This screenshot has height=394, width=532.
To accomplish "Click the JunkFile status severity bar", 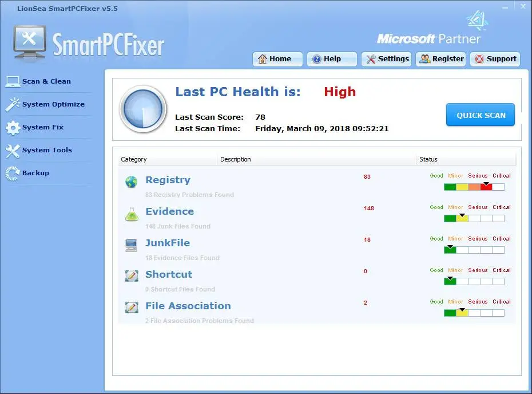I will (474, 250).
